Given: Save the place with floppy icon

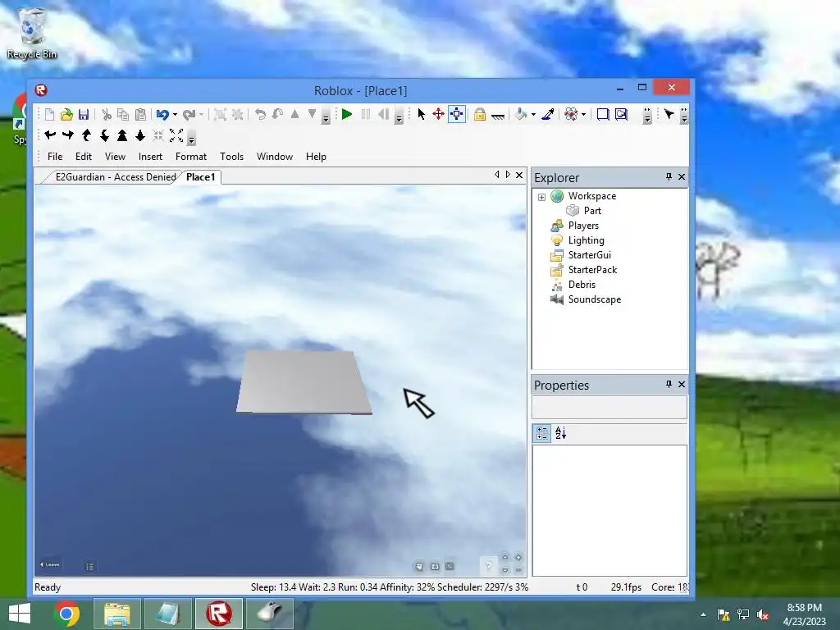Looking at the screenshot, I should point(84,114).
